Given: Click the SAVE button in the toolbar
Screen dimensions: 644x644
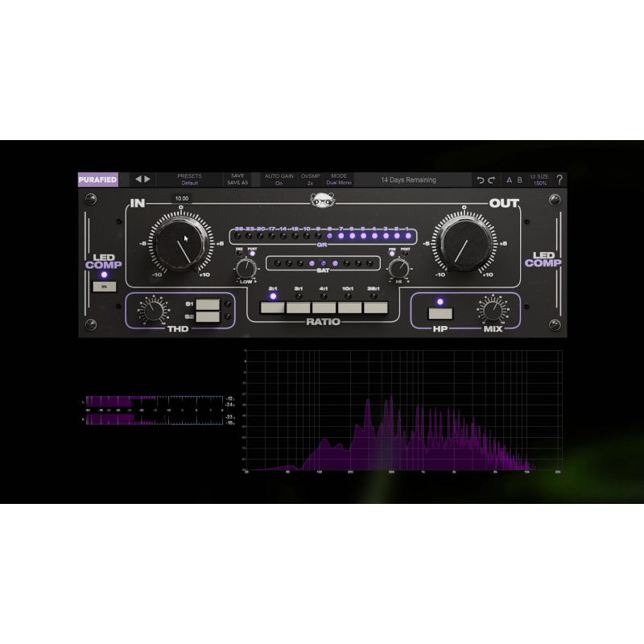Looking at the screenshot, I should tap(237, 175).
